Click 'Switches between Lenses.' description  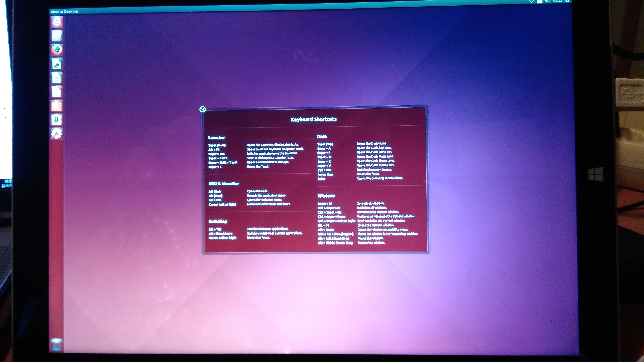coord(374,170)
